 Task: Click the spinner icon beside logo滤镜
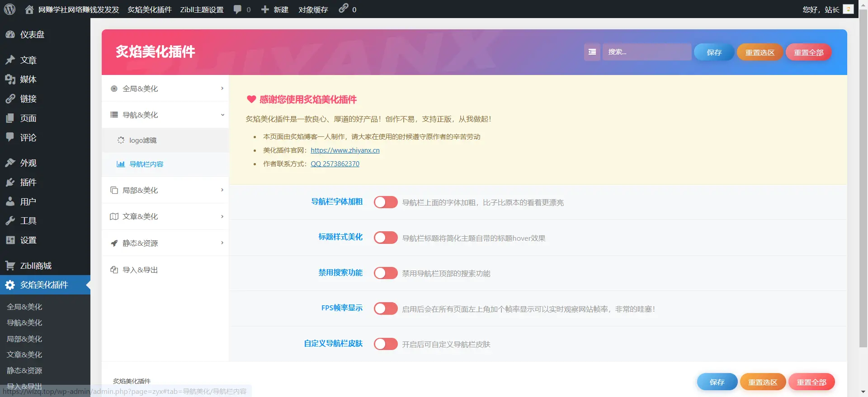(121, 140)
